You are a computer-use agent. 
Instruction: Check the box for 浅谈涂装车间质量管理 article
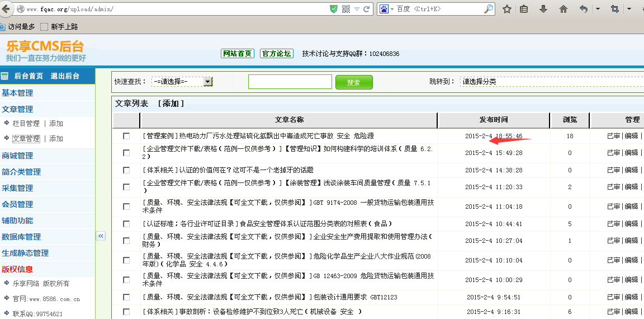126,186
